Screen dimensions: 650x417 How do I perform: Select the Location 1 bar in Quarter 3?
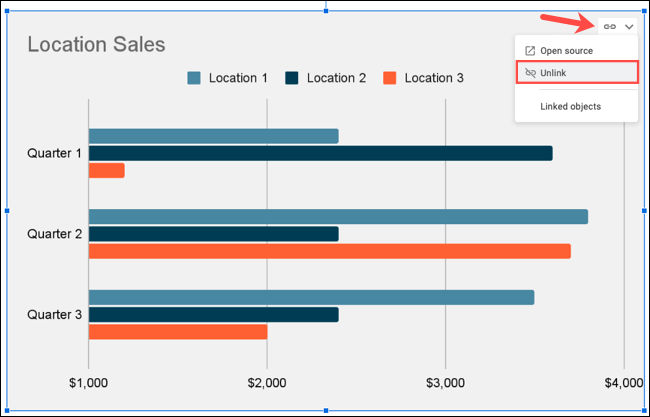pyautogui.click(x=311, y=297)
